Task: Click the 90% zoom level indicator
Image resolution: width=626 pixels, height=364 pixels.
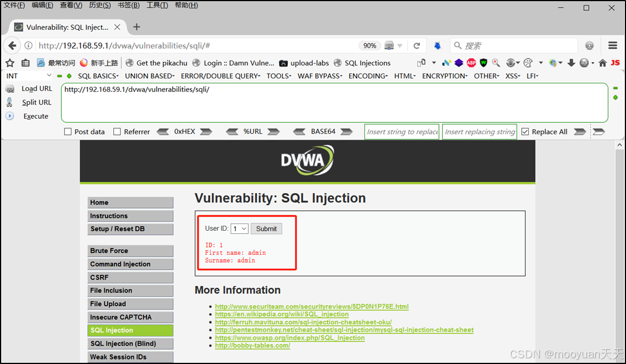Action: point(370,46)
